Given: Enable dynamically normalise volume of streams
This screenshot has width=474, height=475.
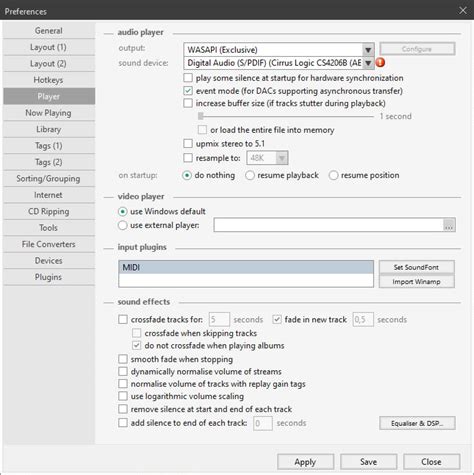Looking at the screenshot, I should 123,371.
